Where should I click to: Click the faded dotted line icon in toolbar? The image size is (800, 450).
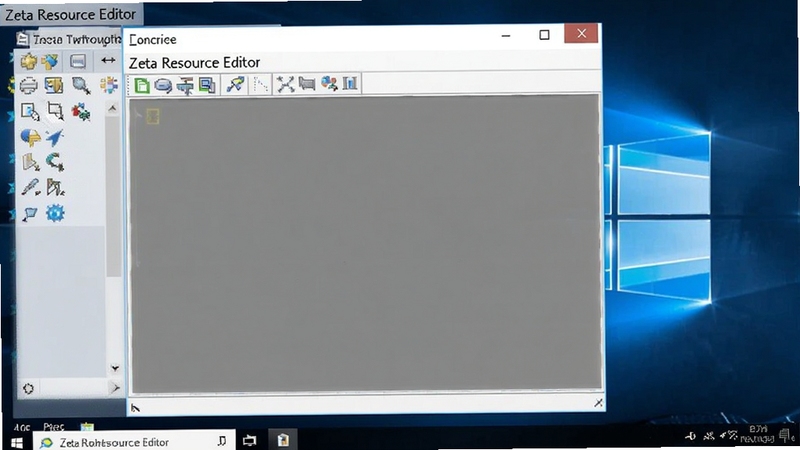pos(261,84)
